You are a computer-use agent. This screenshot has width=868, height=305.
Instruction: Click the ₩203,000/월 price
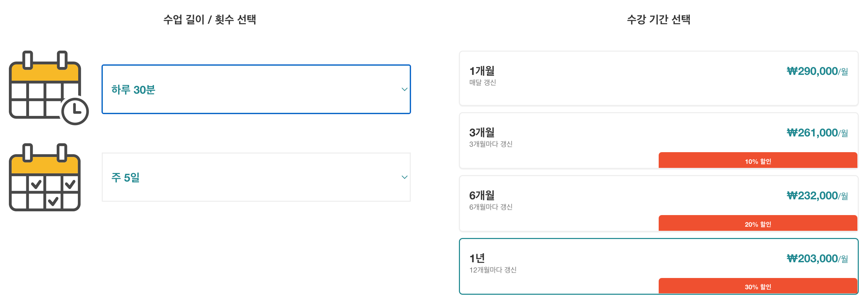click(x=817, y=258)
